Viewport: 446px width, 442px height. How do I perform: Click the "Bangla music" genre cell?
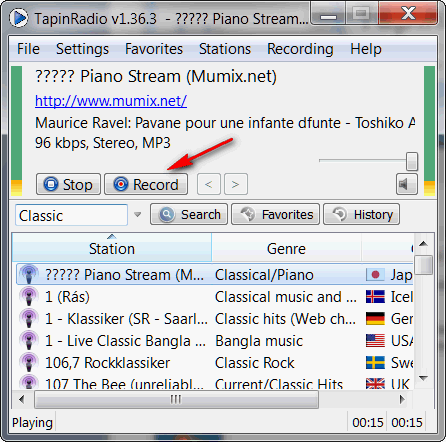259,341
